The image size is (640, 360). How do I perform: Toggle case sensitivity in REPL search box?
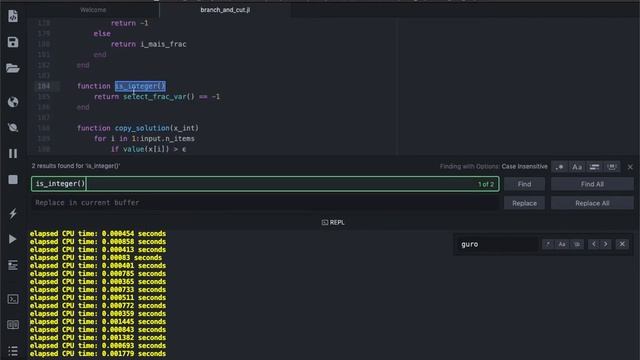pos(562,244)
